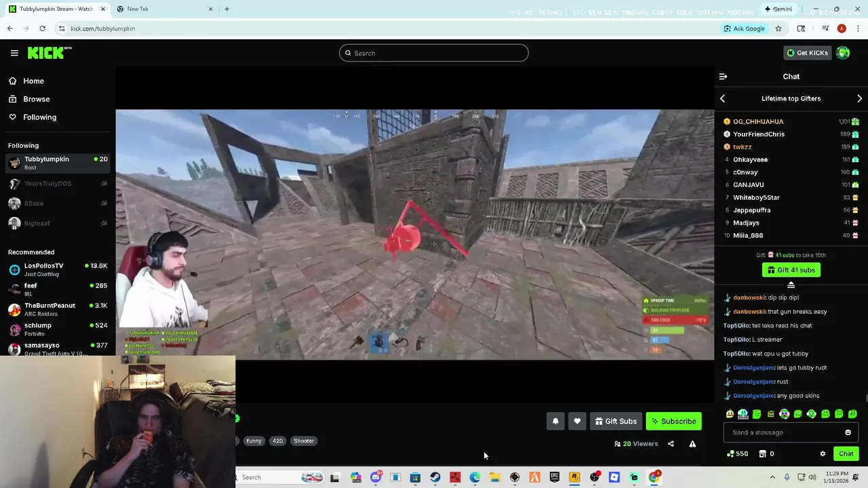Open Chrome profile avatar 'A'

(842, 28)
